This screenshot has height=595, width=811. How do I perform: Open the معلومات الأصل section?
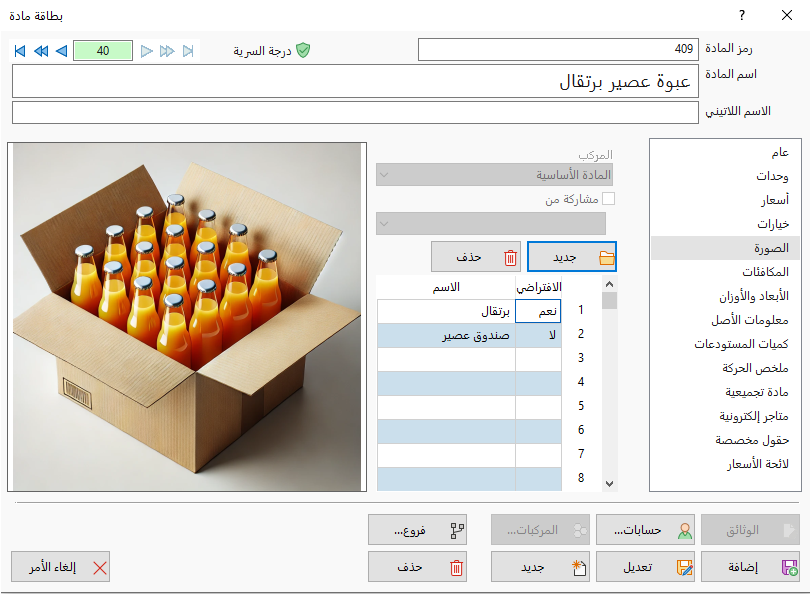(x=726, y=320)
